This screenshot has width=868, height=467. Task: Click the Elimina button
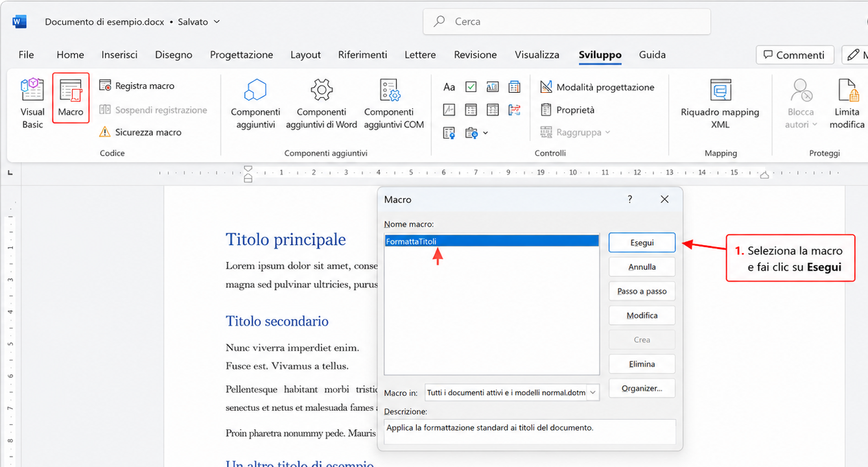click(642, 364)
